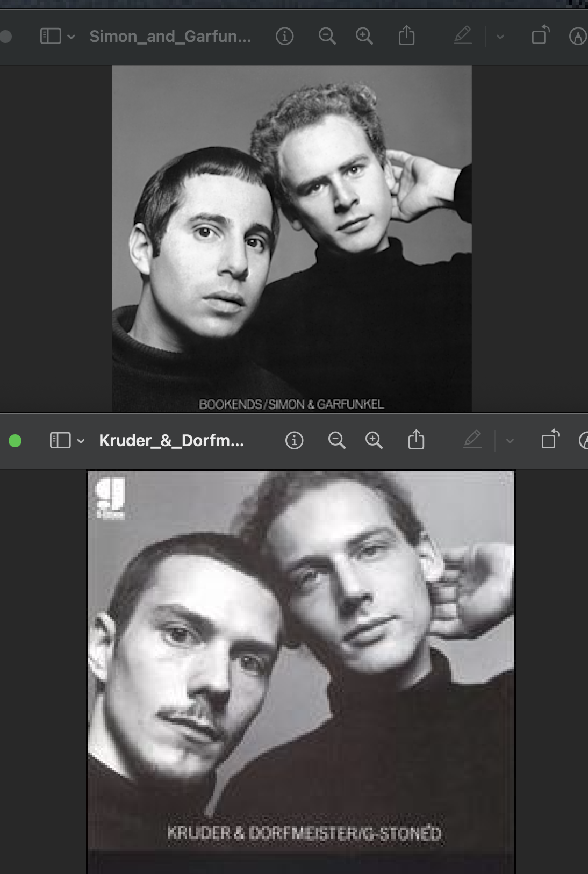The image size is (588, 874).
Task: Expand sidebar view options in Simon_and_Garfunkel window
Action: pos(71,37)
